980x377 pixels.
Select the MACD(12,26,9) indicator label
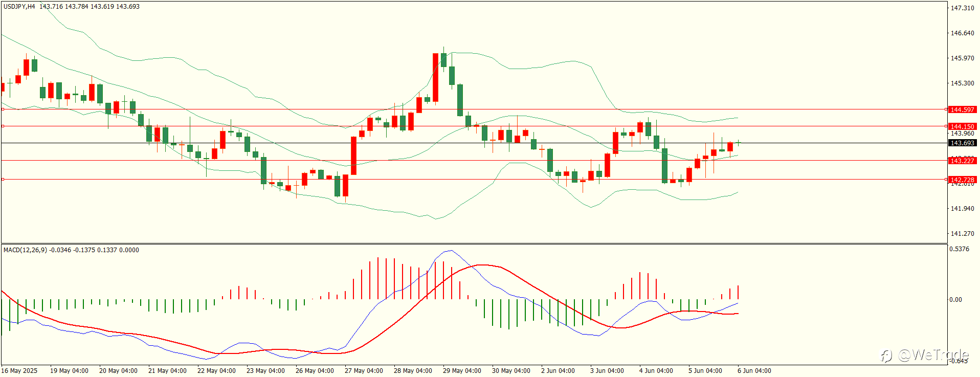coord(25,250)
